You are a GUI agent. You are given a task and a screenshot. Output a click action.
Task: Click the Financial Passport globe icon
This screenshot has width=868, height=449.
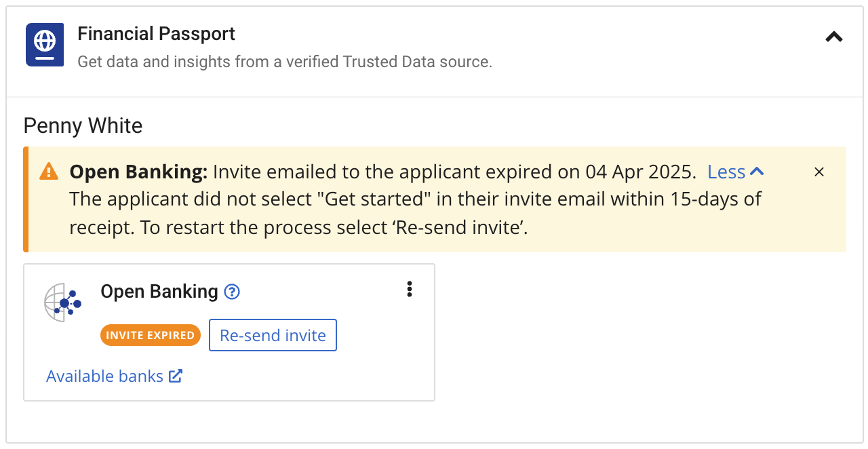click(45, 45)
